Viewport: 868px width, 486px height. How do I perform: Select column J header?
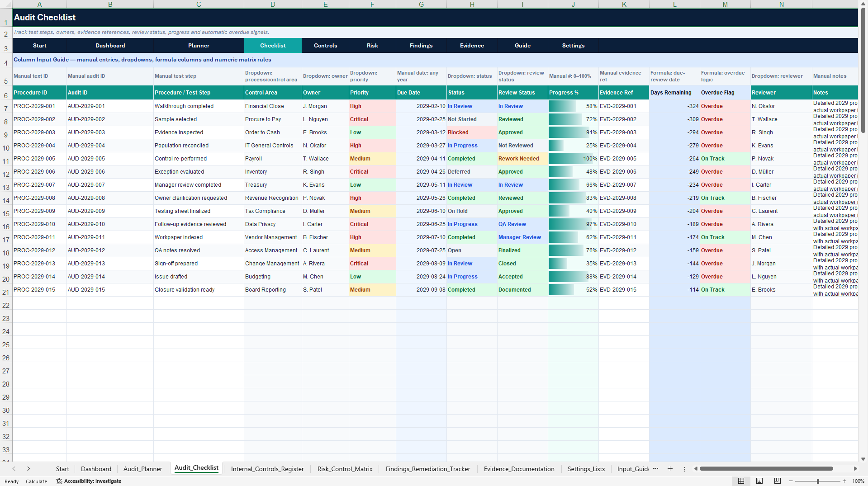tap(573, 4)
